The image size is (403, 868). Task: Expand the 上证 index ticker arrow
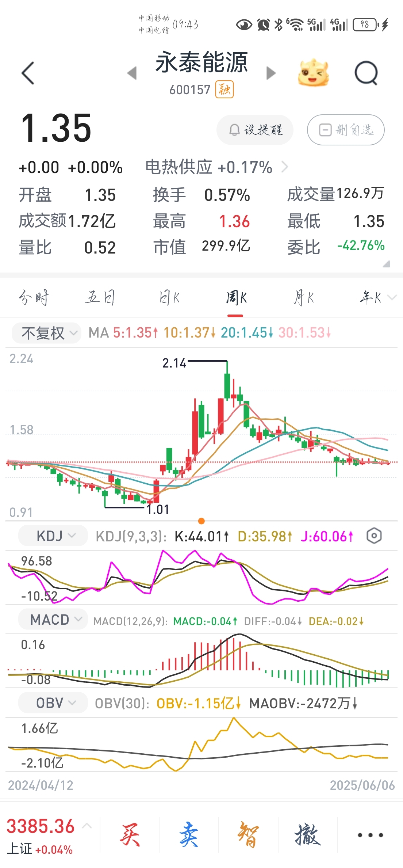pos(87,826)
